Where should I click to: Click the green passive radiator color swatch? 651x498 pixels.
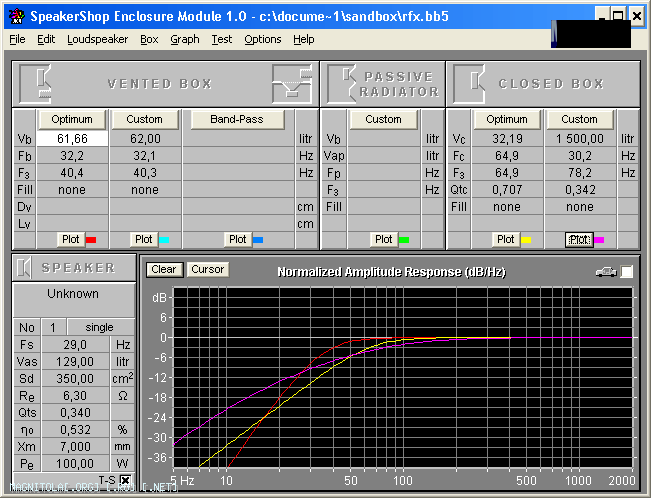[x=404, y=240]
